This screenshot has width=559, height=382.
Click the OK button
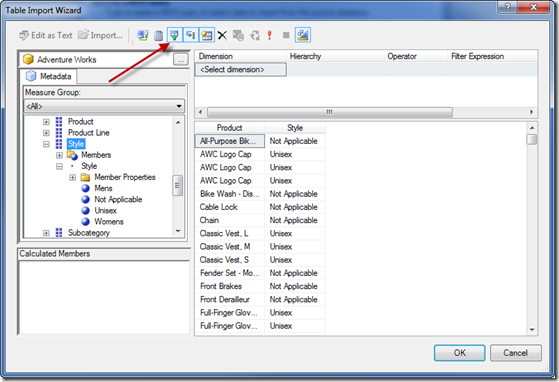[x=460, y=353]
